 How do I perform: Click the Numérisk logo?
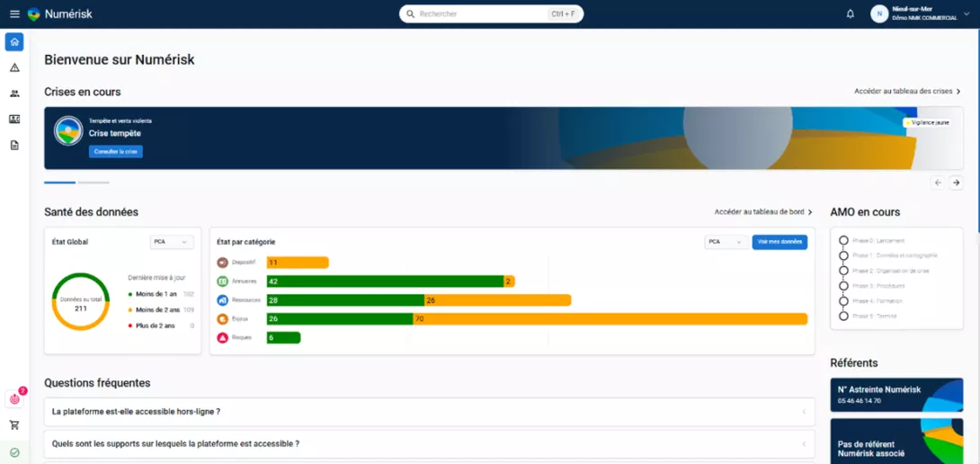60,13
